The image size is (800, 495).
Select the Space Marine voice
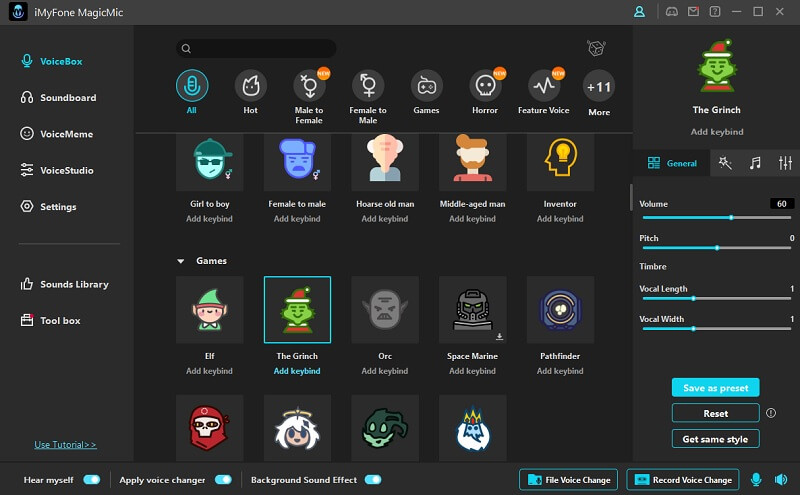[x=472, y=310]
